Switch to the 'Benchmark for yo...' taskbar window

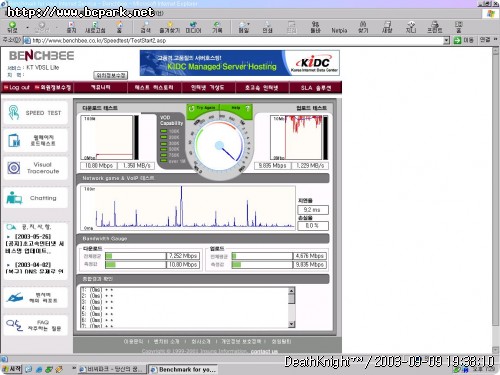(x=182, y=369)
